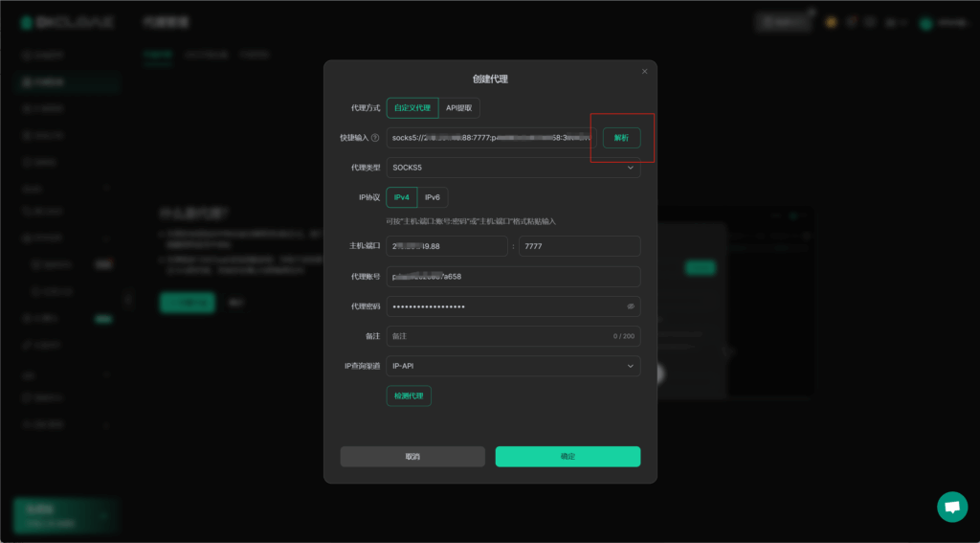Click the proxy host address field

(x=446, y=246)
